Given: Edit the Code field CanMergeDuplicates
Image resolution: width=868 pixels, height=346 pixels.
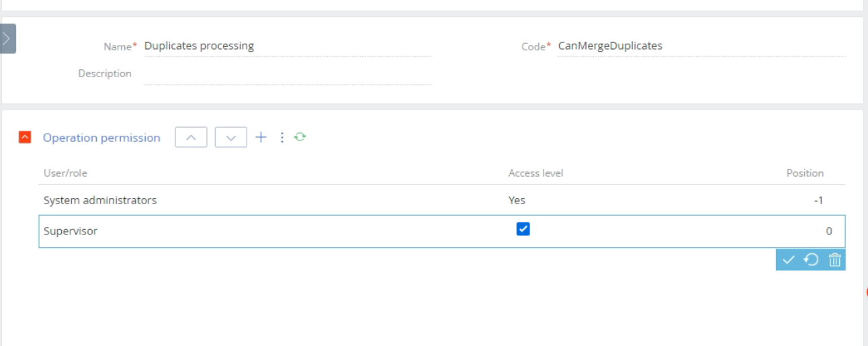Looking at the screenshot, I should coord(701,46).
